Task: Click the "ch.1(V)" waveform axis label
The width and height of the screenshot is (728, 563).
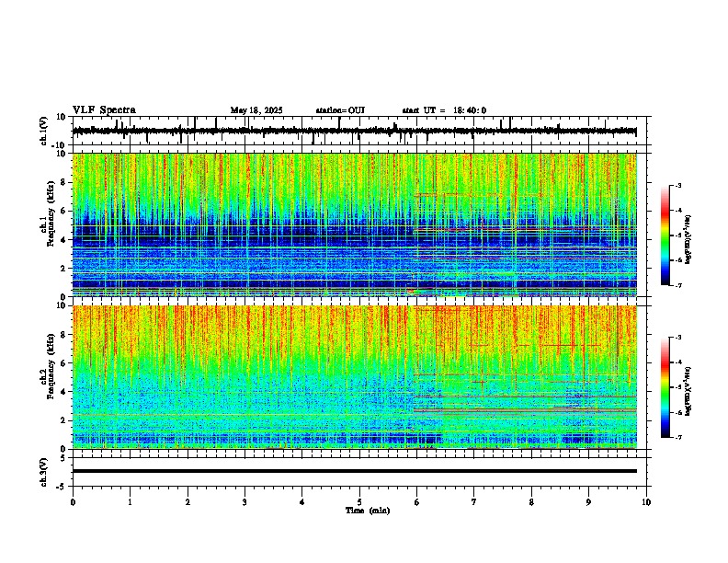Action: click(44, 131)
